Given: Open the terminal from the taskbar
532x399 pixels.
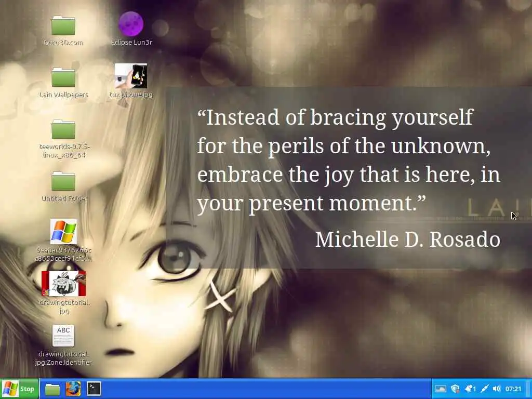Looking at the screenshot, I should click(94, 389).
